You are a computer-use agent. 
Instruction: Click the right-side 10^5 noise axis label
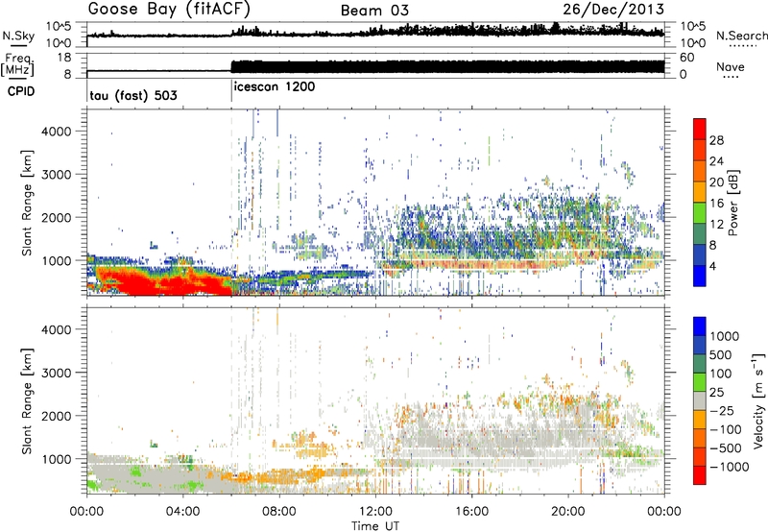pyautogui.click(x=692, y=26)
